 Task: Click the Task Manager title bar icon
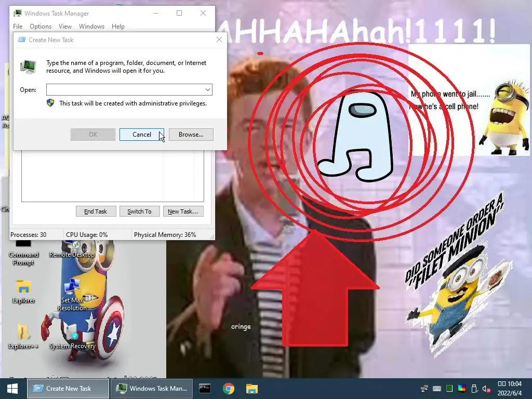[18, 13]
